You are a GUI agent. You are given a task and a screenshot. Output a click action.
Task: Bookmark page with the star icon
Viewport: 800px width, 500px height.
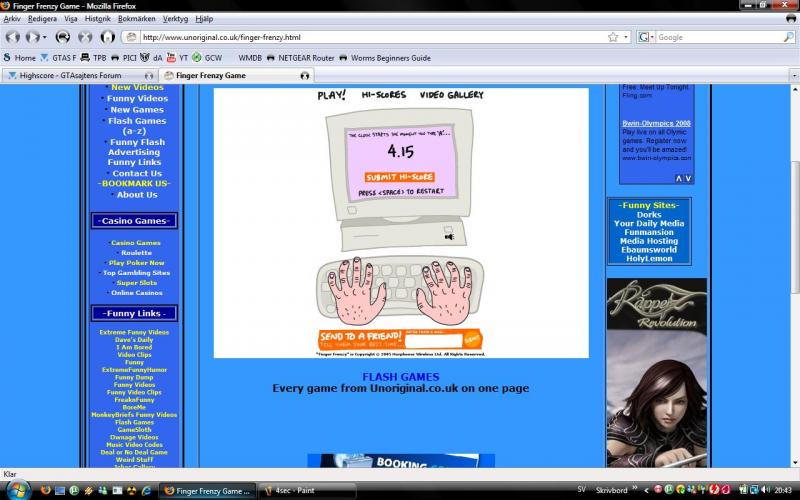point(612,37)
